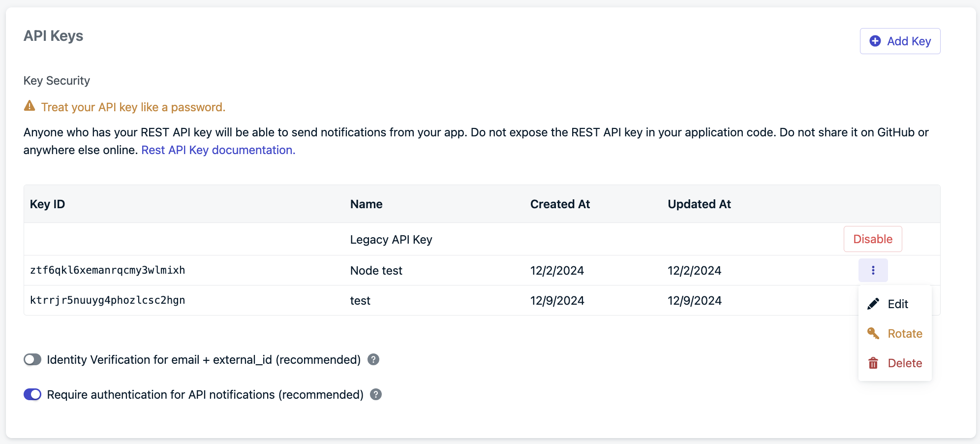Click Updated At date 12/2/2024

pyautogui.click(x=694, y=271)
